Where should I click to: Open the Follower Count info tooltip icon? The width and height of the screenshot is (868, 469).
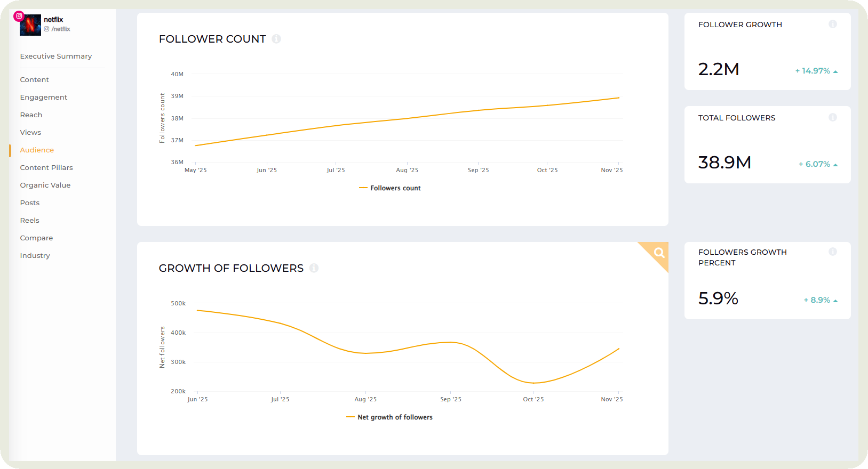(x=276, y=38)
